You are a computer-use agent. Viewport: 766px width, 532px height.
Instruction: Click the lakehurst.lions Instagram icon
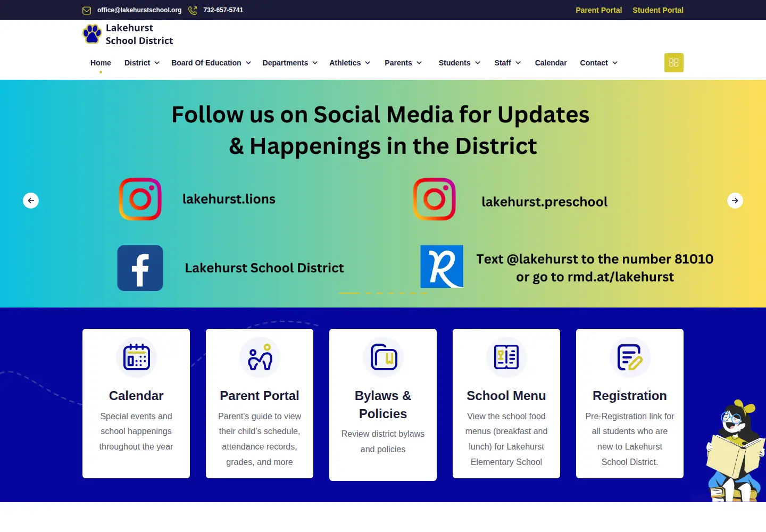140,199
